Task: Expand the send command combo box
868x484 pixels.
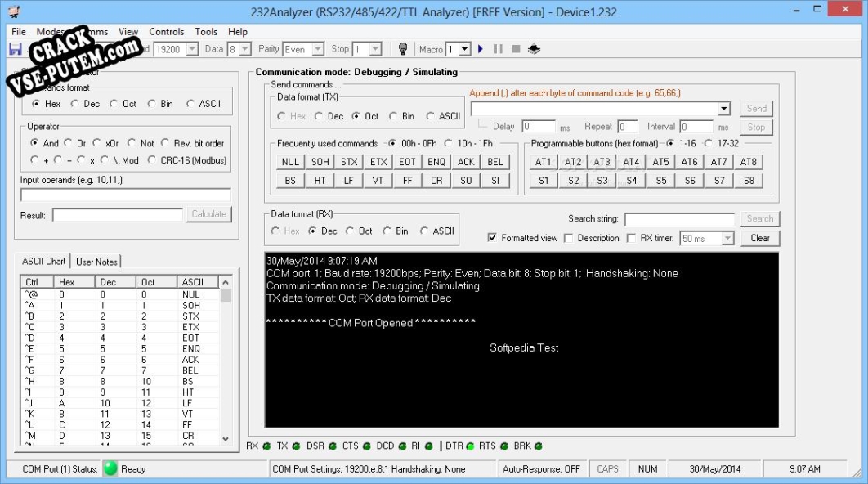Action: [724, 109]
